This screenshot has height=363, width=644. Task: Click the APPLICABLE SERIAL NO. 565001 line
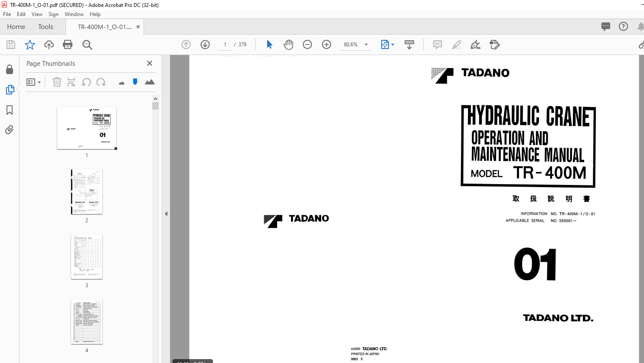tap(541, 221)
